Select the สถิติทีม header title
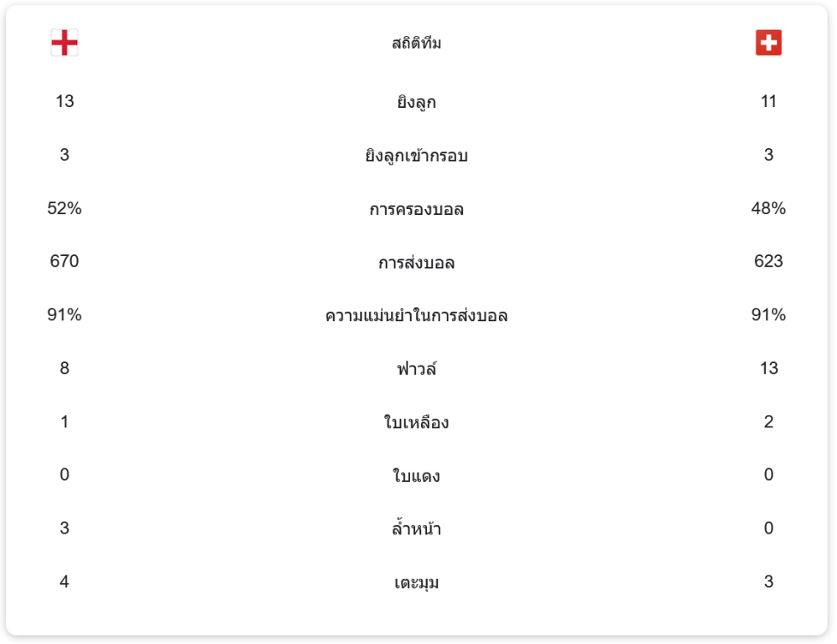The width and height of the screenshot is (837, 644). coord(416,43)
